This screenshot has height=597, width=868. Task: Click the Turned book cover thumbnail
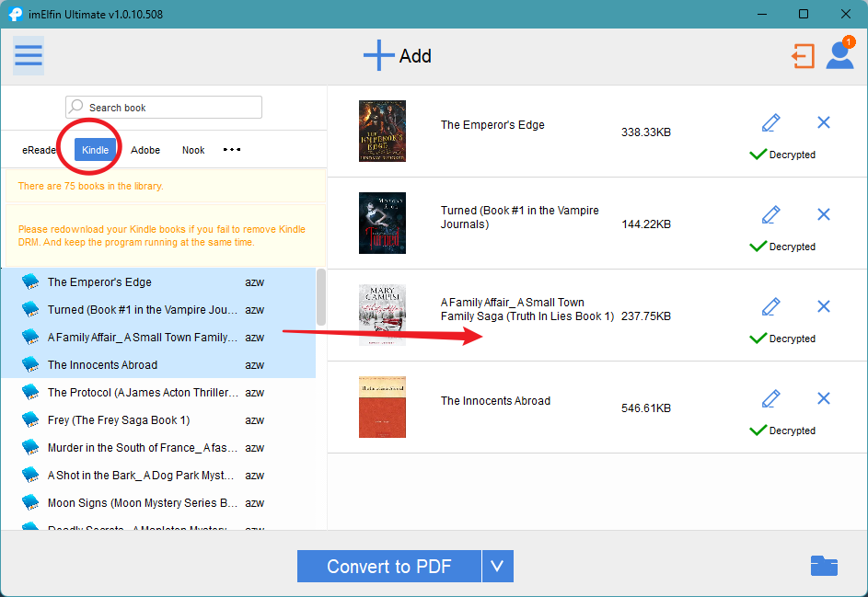point(382,223)
